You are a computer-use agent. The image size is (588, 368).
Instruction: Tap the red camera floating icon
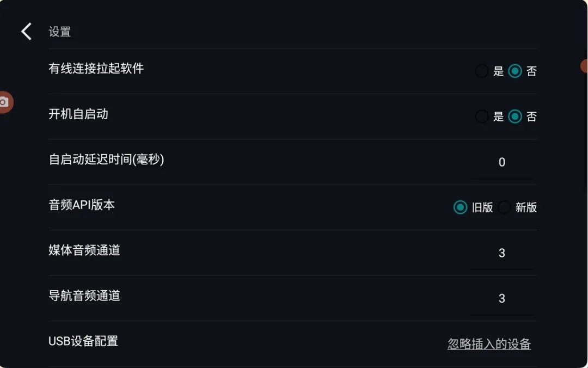click(x=5, y=102)
